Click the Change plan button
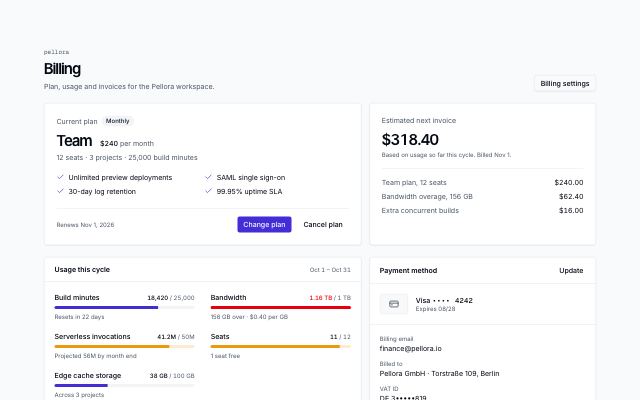640x400 pixels. (x=264, y=224)
